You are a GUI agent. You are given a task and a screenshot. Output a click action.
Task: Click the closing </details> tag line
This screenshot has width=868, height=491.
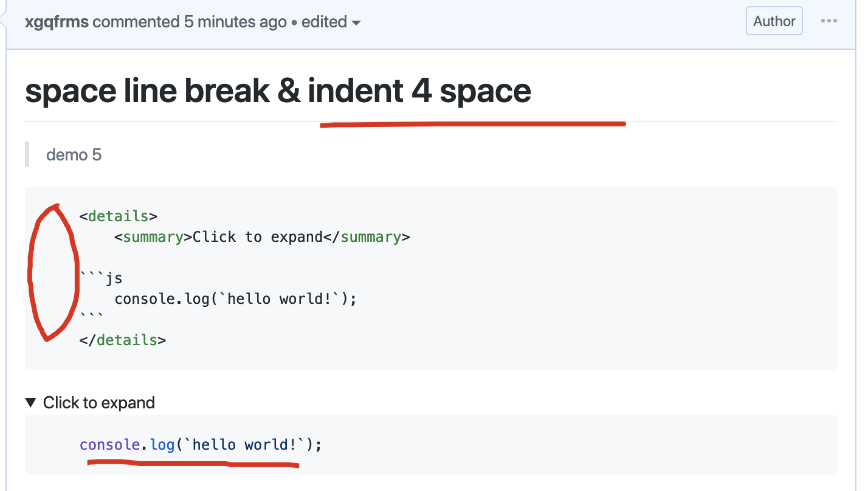pyautogui.click(x=123, y=340)
